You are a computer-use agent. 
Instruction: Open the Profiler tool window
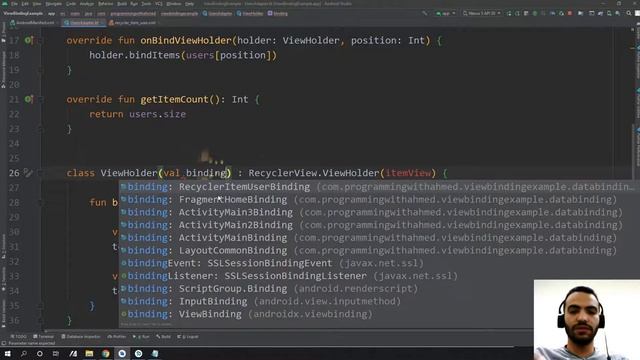(x=117, y=337)
